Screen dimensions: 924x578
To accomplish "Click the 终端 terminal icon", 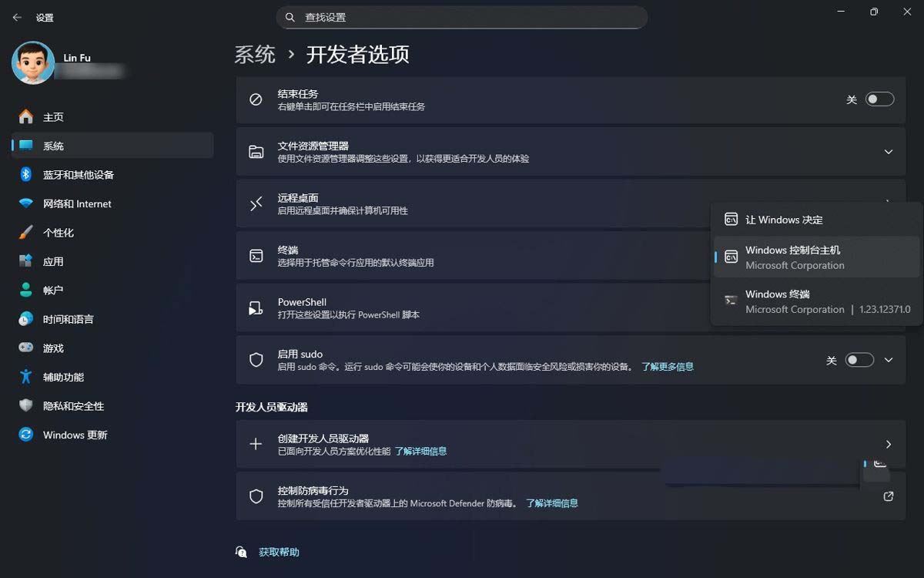I will (256, 256).
